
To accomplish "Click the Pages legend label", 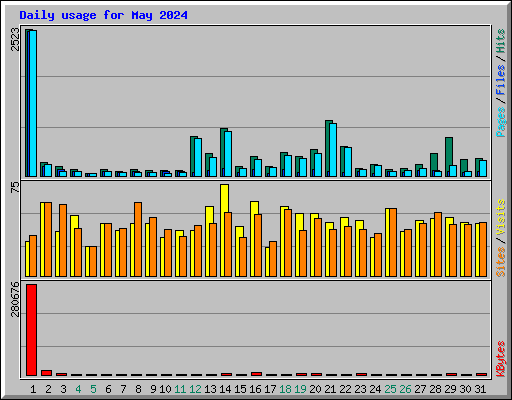I will click(500, 122).
